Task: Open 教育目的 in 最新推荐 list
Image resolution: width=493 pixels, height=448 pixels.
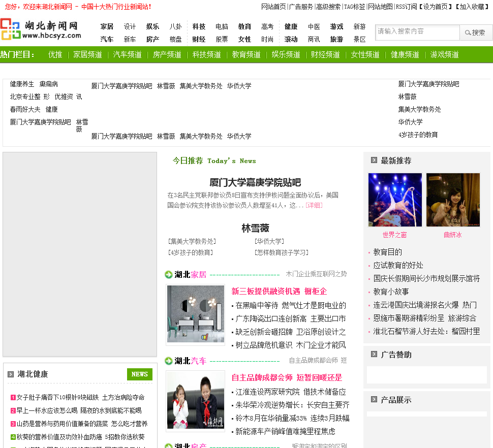Action: (x=387, y=252)
